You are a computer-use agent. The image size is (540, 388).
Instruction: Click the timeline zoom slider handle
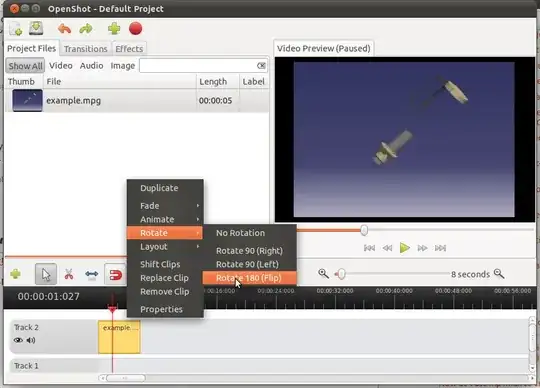click(x=341, y=274)
